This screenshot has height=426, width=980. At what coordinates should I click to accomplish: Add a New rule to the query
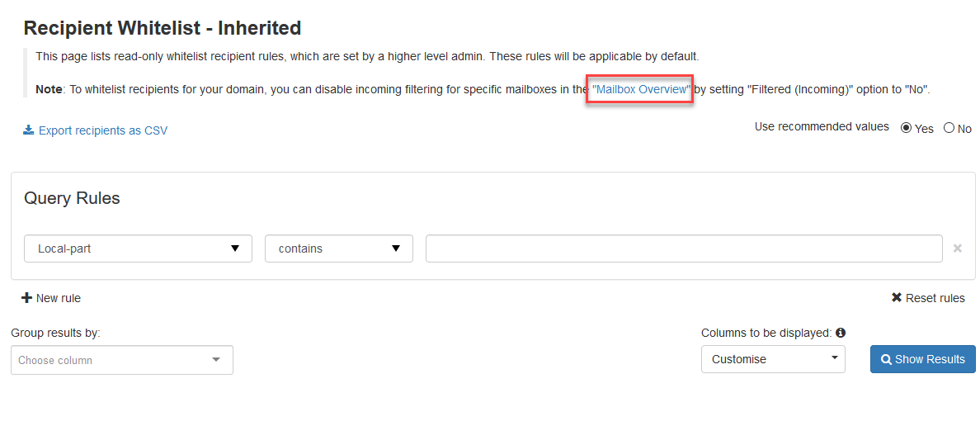point(58,298)
